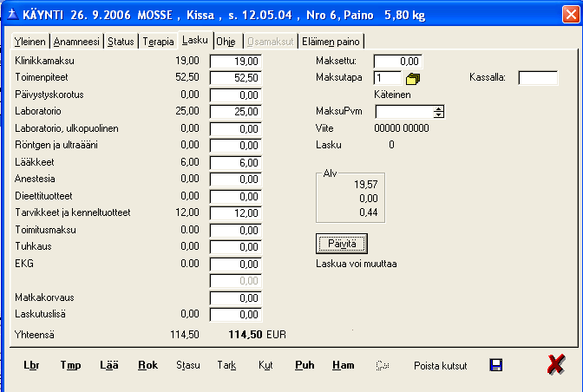Image resolution: width=583 pixels, height=392 pixels.
Task: Select the Lasku tab
Action: pos(195,40)
